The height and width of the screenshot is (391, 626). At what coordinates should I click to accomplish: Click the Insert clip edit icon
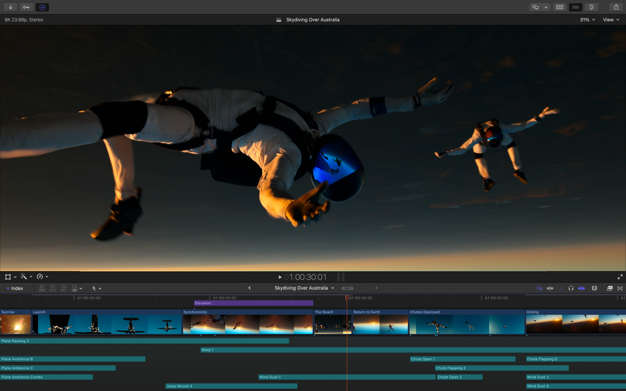pos(53,288)
